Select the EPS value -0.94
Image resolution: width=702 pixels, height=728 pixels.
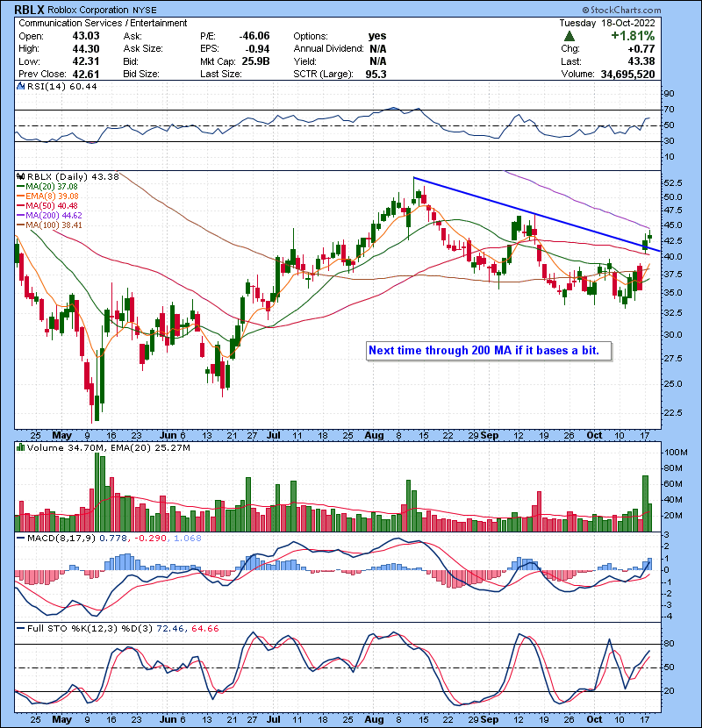(258, 49)
